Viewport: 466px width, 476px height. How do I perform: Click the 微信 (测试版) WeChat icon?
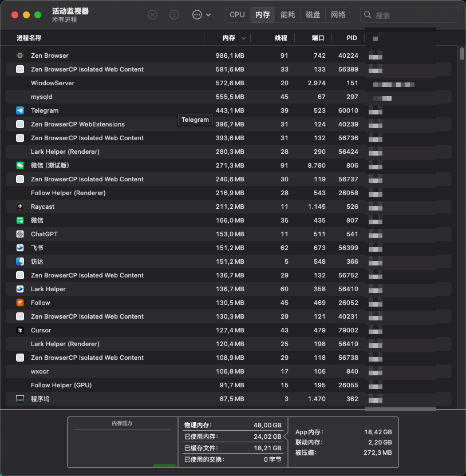click(20, 165)
